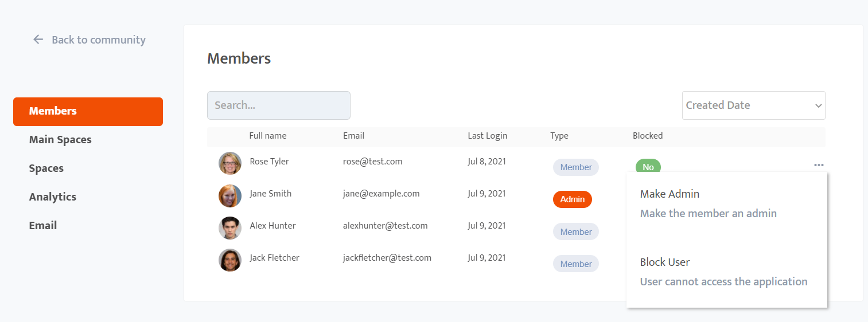Open the Email sidebar section

click(x=43, y=226)
